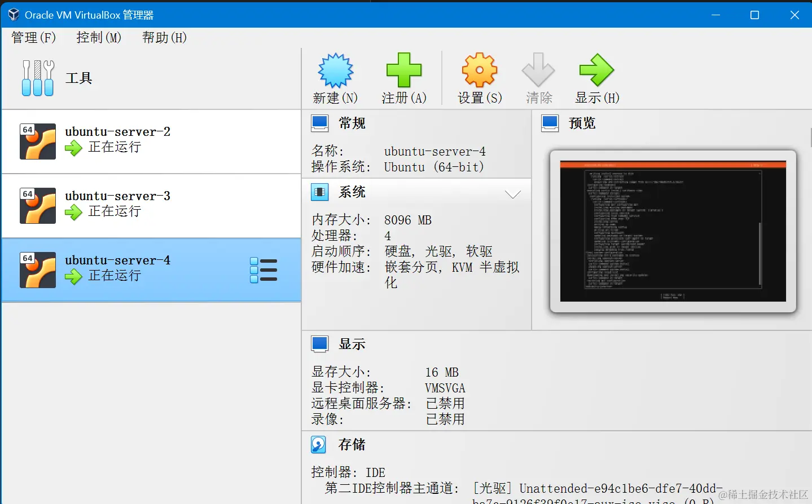
Task: Select ubuntu-server-4 in VM list
Action: (151, 270)
